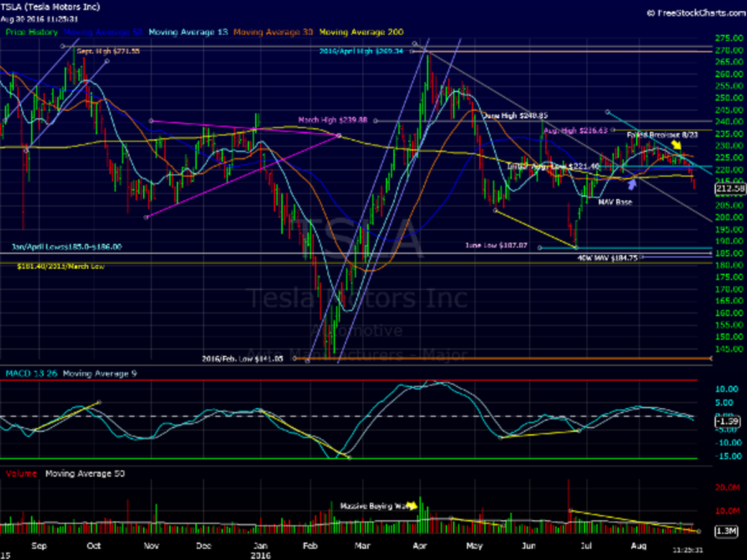Select the Jan/April Lows $185.0-$186.00 label

(67, 247)
